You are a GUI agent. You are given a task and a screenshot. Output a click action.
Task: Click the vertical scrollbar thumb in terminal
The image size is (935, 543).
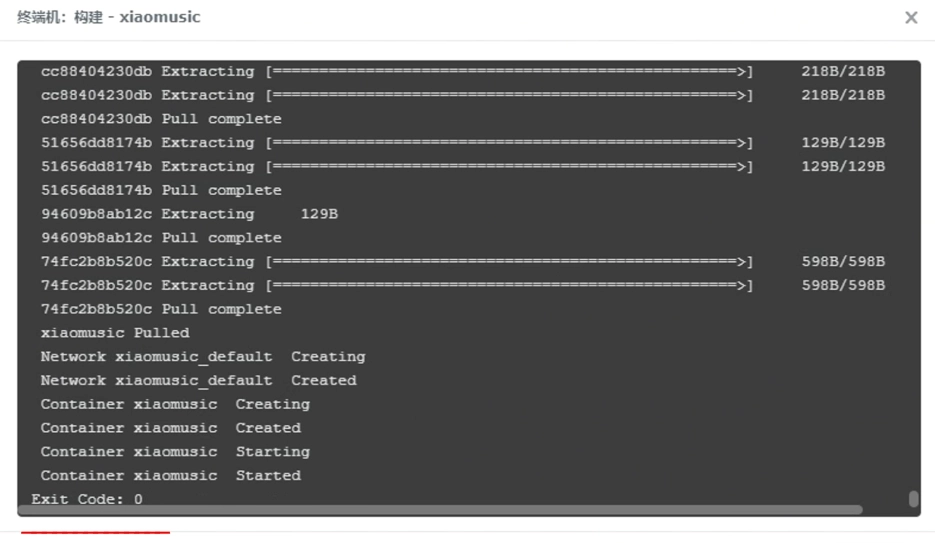tap(913, 498)
